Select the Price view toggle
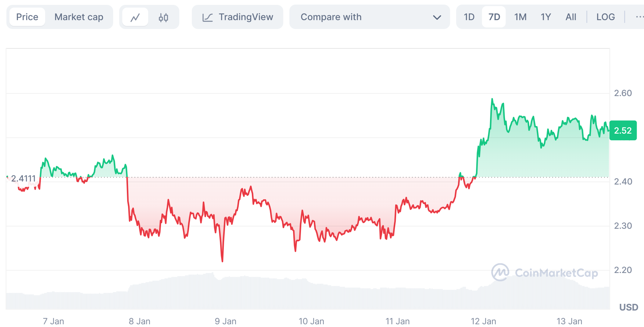The image size is (644, 327). click(x=27, y=17)
